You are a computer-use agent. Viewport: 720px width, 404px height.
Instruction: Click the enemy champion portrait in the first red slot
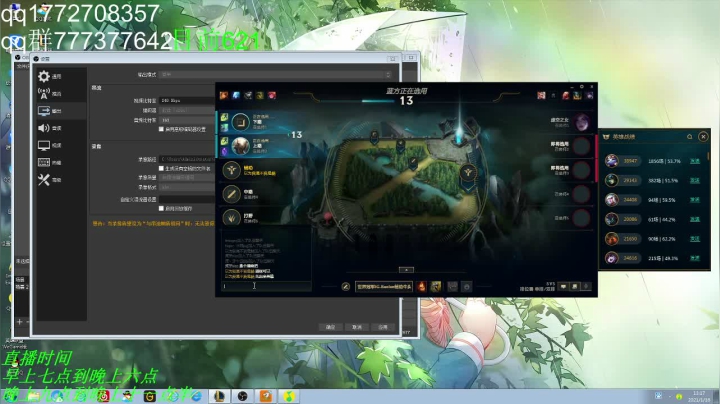(582, 122)
